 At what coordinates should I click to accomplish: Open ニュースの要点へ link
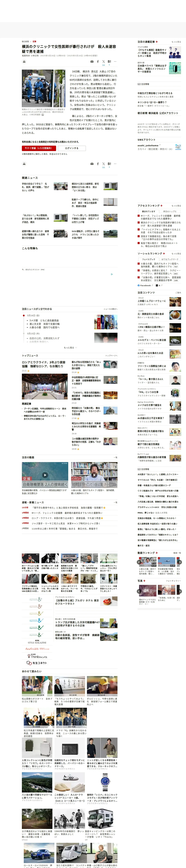[110, 309]
